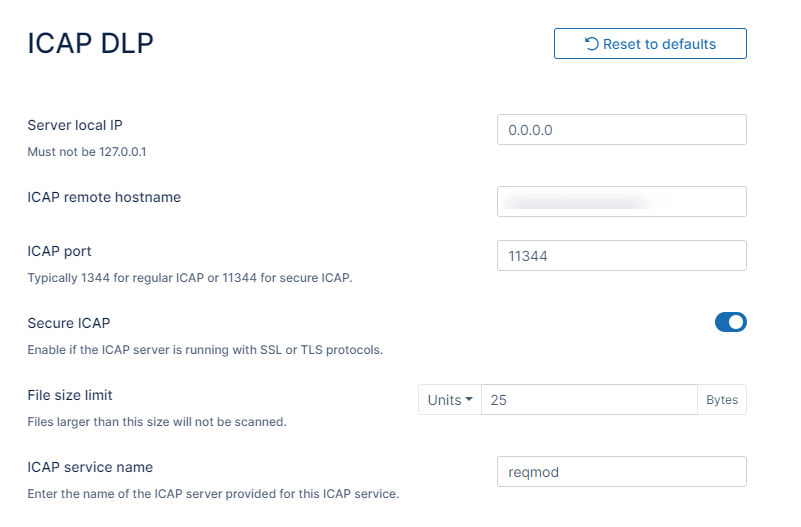Click the Reset to defaults button
Screen dimensions: 801x527
click(650, 44)
